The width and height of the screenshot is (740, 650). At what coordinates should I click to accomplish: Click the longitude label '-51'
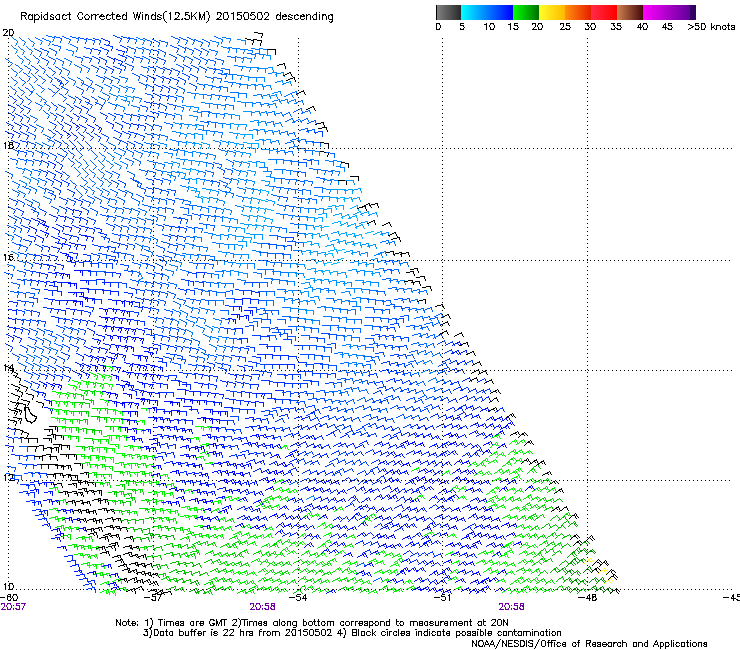point(443,598)
